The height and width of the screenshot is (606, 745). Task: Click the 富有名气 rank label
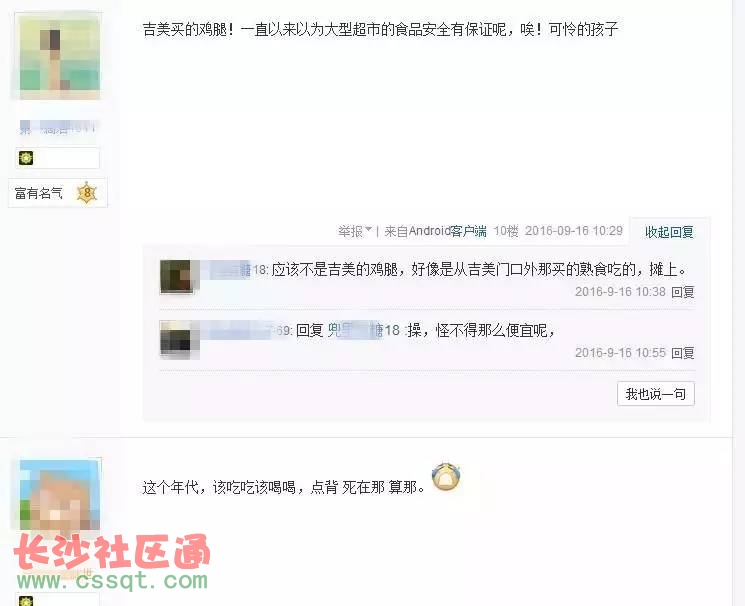tap(38, 193)
